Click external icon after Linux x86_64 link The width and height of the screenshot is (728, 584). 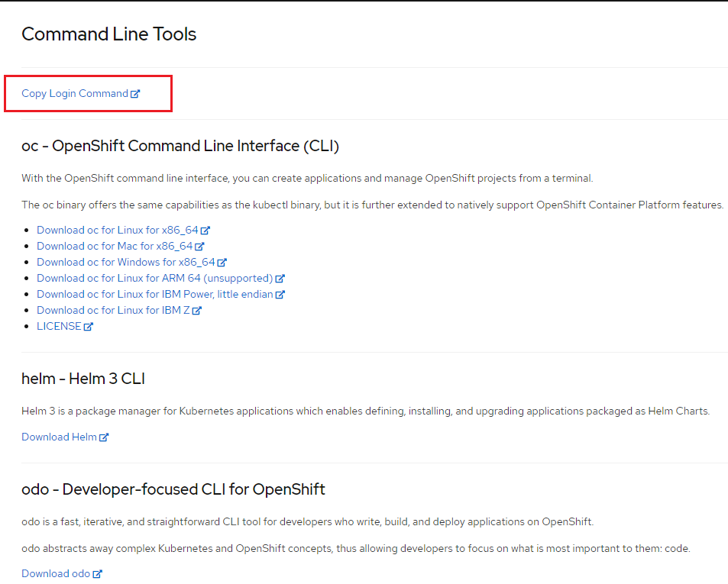(x=205, y=230)
